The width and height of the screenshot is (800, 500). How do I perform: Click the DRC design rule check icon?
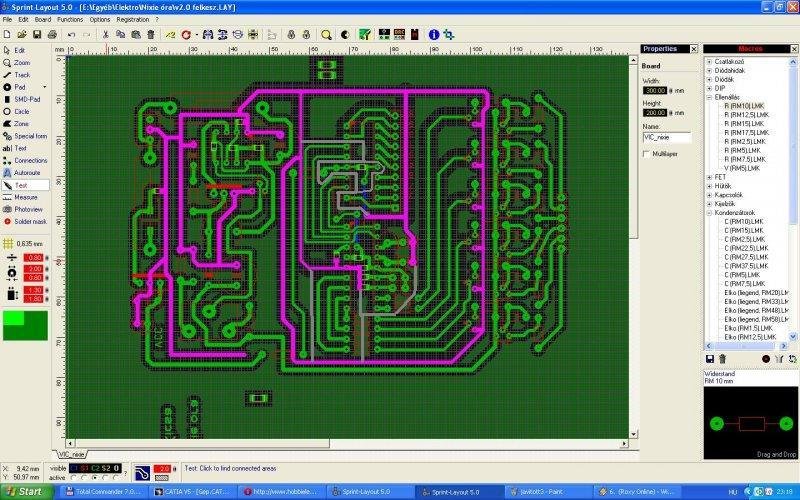point(399,34)
